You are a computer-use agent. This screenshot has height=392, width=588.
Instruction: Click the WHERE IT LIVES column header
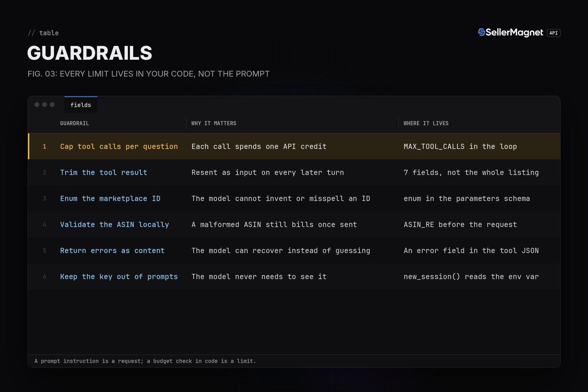click(x=426, y=123)
